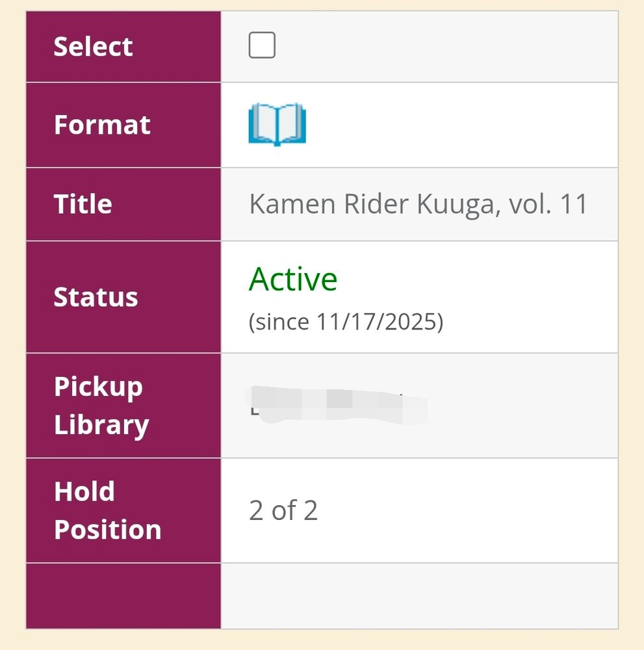
Task: Tick the Select checkbox for this hold
Action: pos(262,45)
